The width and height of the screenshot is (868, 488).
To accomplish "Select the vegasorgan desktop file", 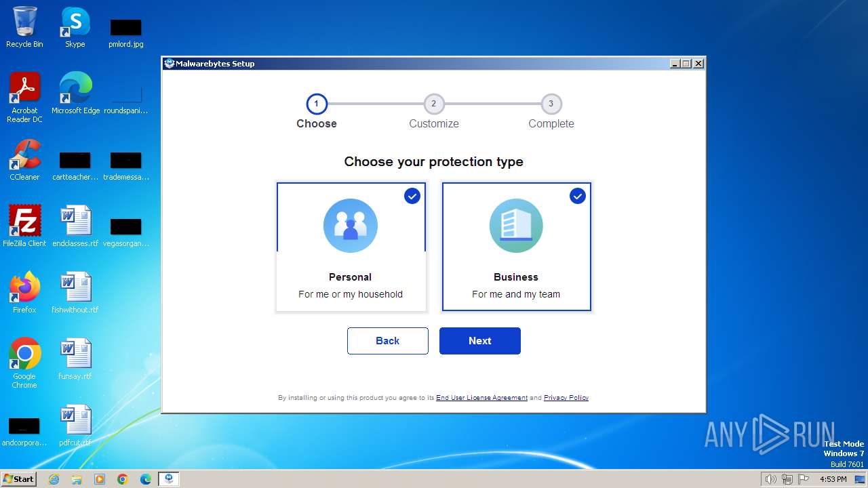I will click(x=126, y=232).
